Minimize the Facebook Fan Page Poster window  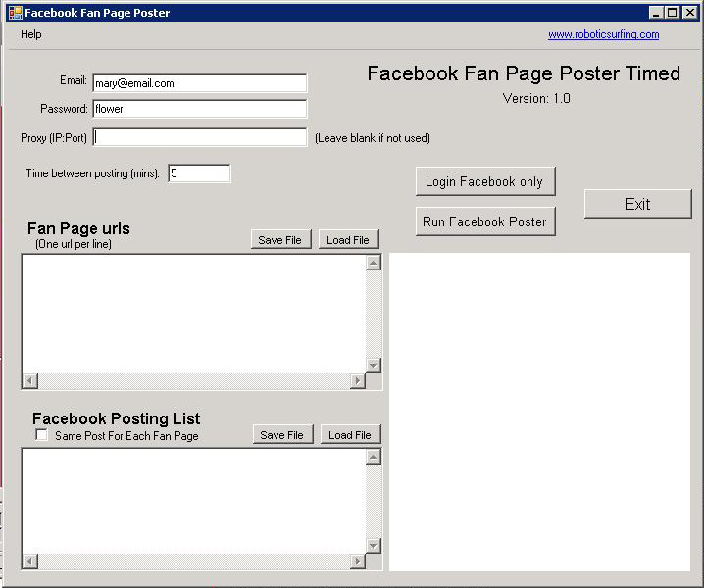pyautogui.click(x=656, y=13)
